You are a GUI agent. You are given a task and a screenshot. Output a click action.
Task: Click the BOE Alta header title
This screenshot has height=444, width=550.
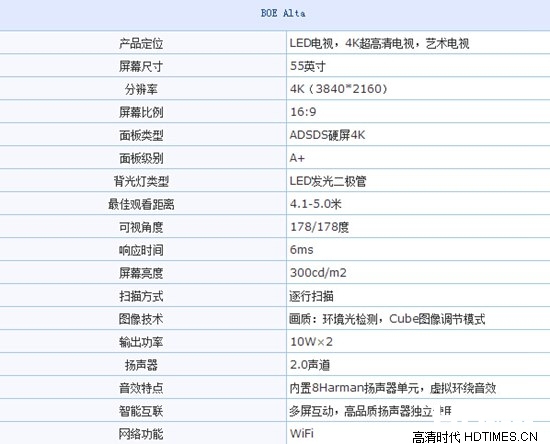(x=283, y=13)
